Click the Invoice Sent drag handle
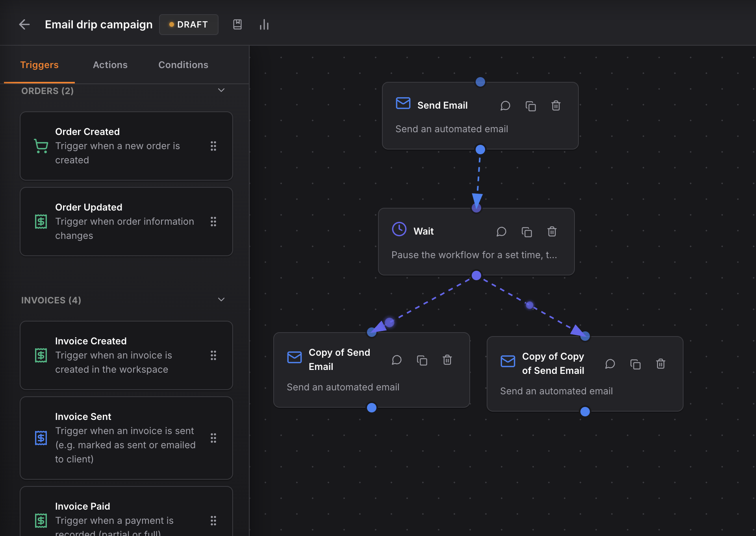756x536 pixels. (x=213, y=438)
